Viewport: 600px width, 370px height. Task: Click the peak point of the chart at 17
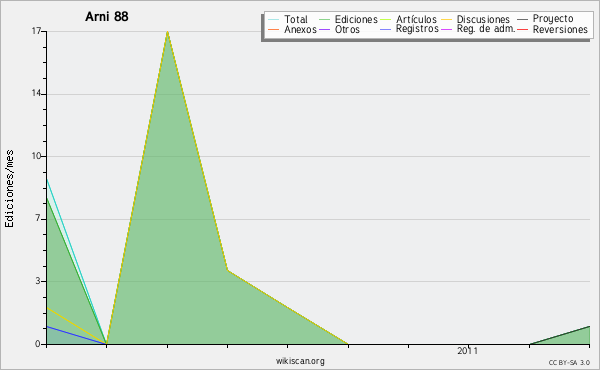pyautogui.click(x=167, y=32)
